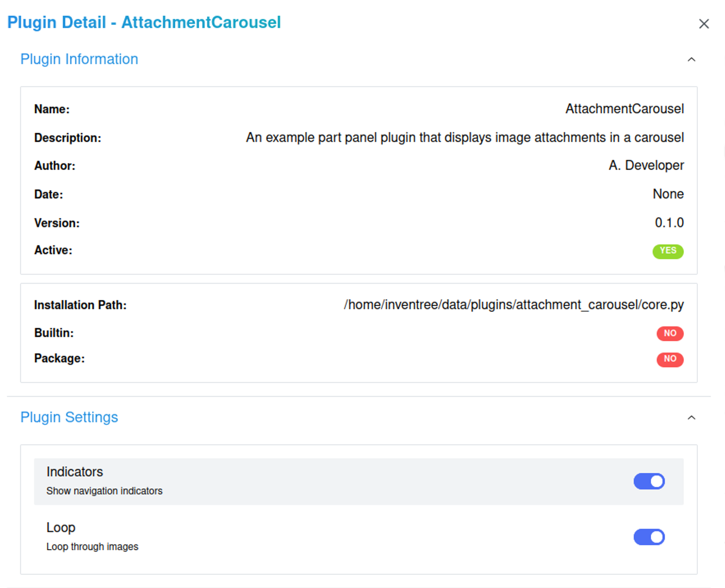The image size is (725, 588).
Task: Click the green YES badge next to Active
Action: point(668,251)
